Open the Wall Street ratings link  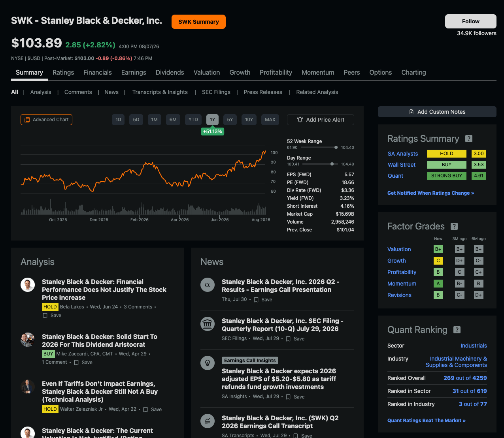(402, 165)
